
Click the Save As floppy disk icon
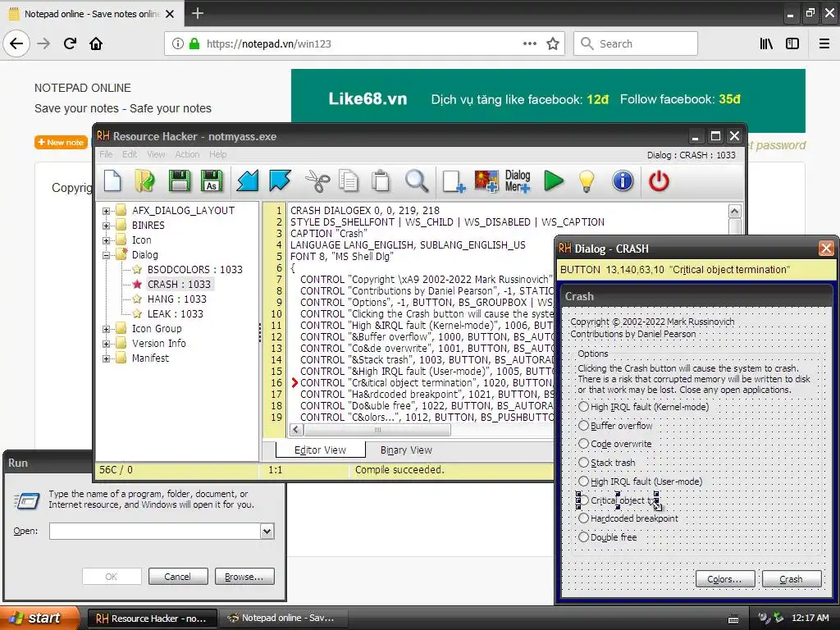[x=212, y=181]
